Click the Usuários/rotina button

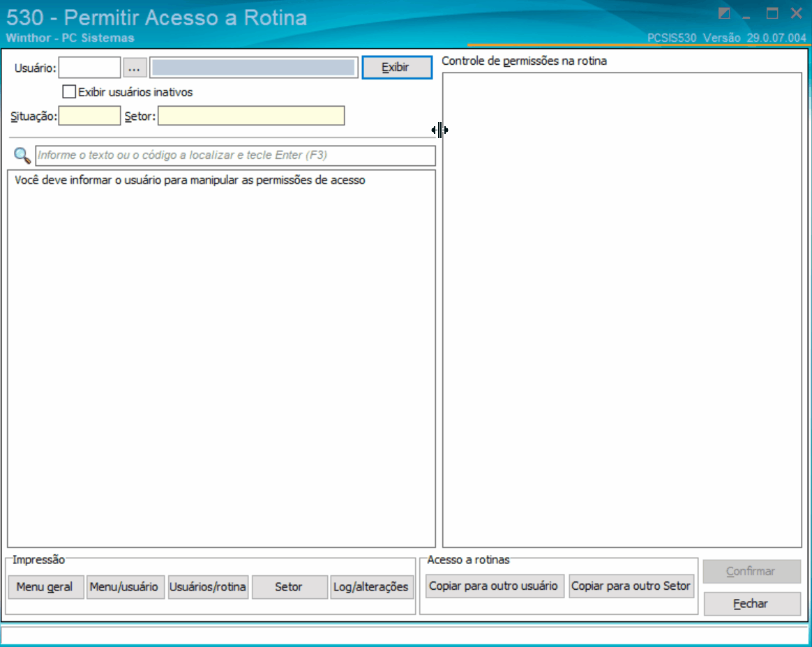tap(208, 587)
